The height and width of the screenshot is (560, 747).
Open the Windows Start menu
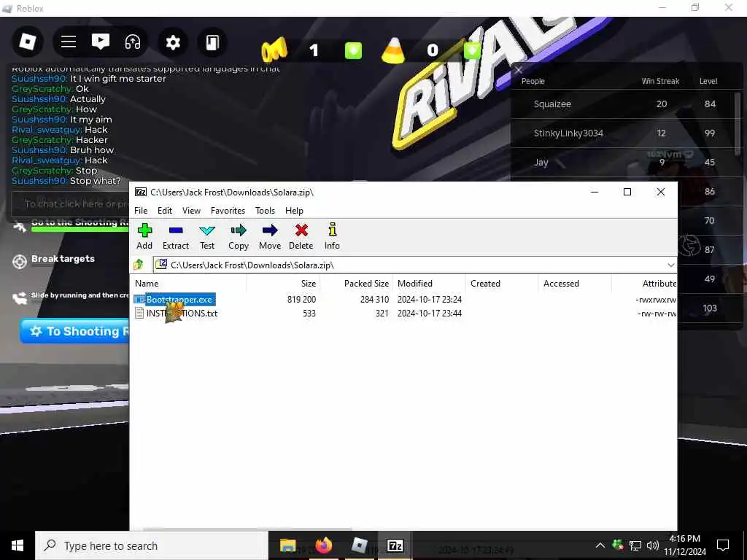pos(18,545)
